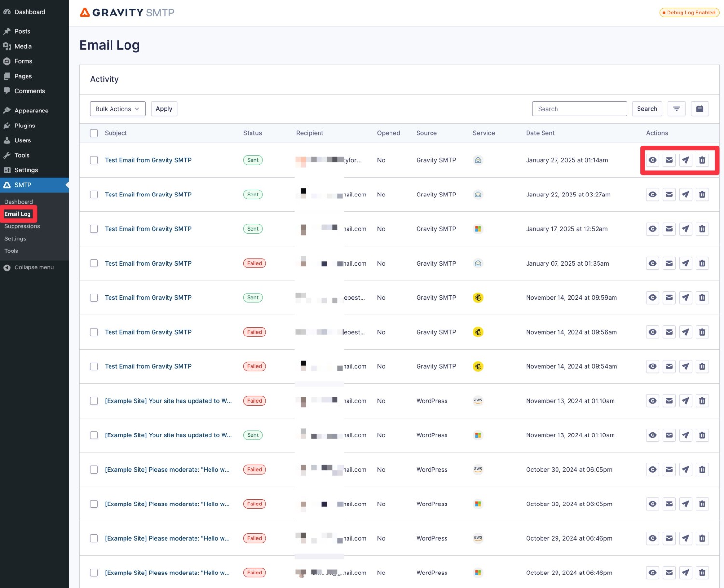724x588 pixels.
Task: View the January 27, 2025 email details
Action: tap(653, 160)
